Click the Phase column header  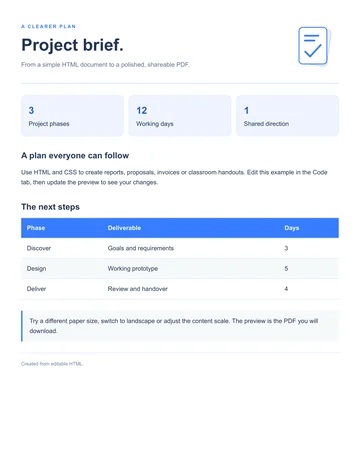(x=36, y=228)
